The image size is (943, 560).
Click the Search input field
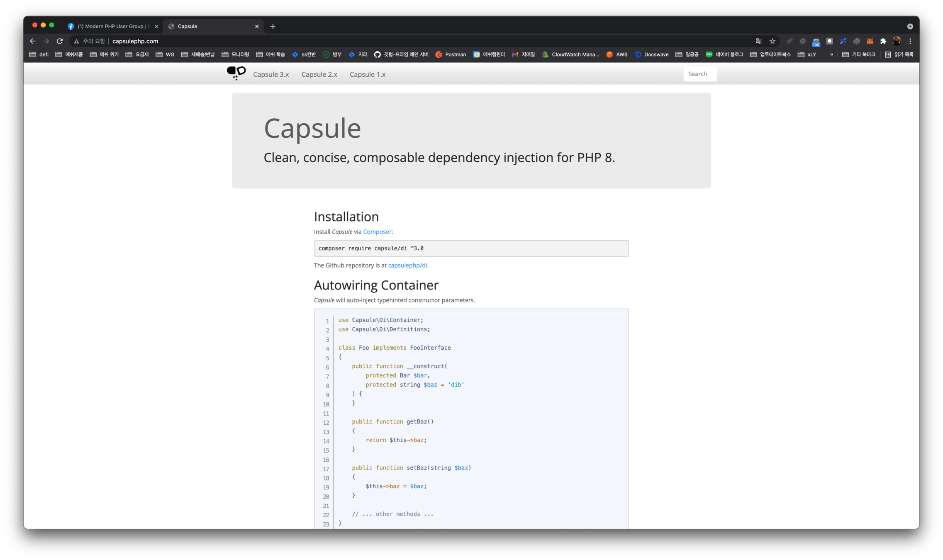[699, 74]
